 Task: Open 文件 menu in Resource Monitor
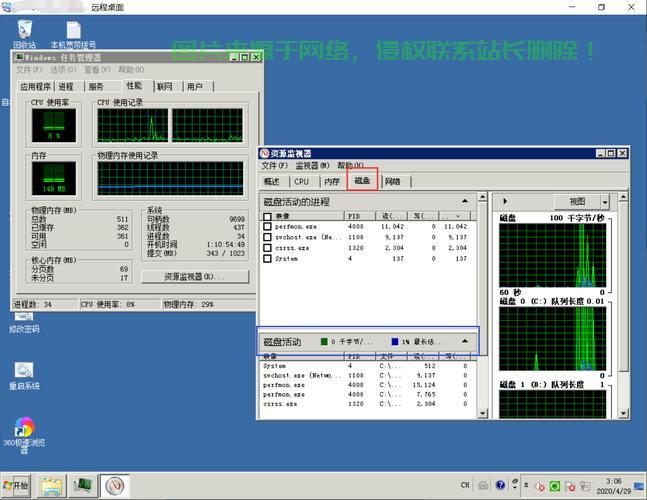point(274,166)
